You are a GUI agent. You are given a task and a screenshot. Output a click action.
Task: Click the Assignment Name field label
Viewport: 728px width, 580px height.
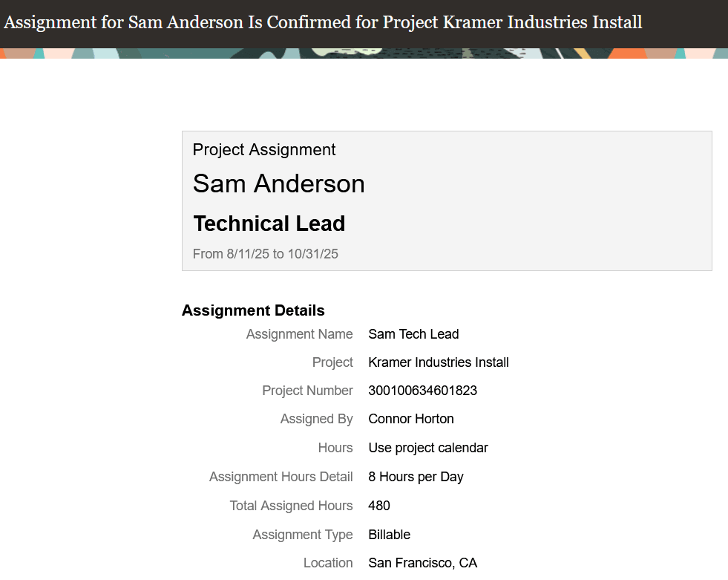tap(300, 334)
